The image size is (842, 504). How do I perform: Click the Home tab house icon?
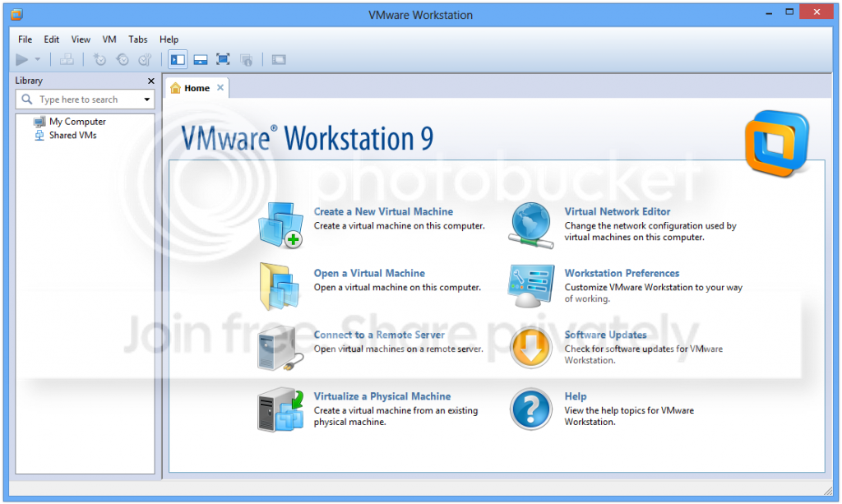[x=175, y=88]
